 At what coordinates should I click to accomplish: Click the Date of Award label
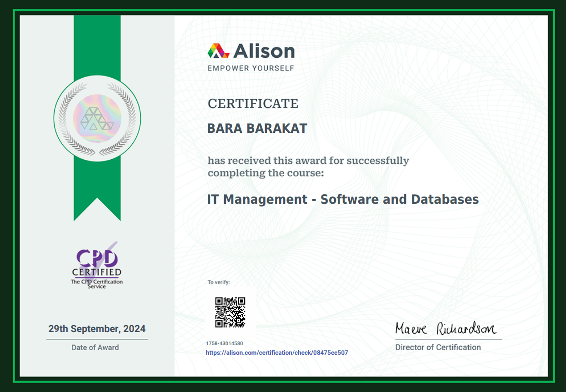(95, 347)
